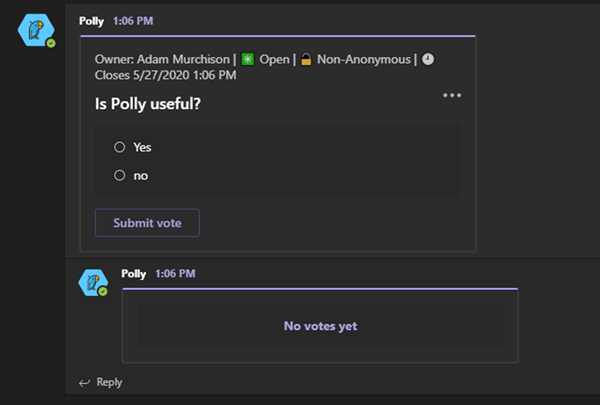Open the three-dot more options menu

[452, 95]
